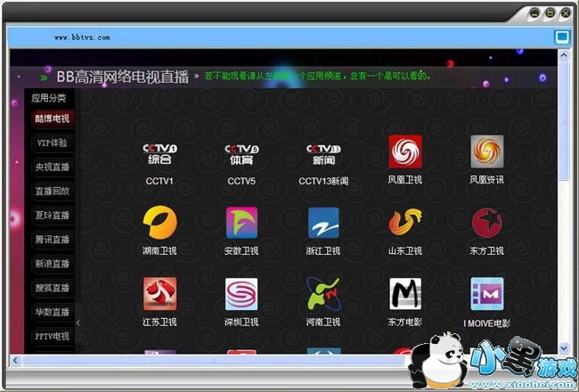Click the 应用分类 sidebar header

pyautogui.click(x=49, y=98)
